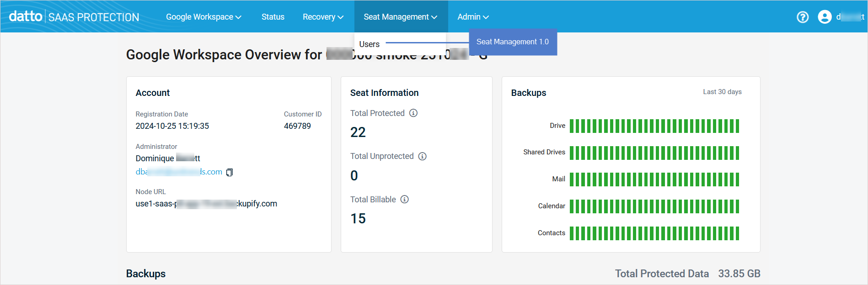
Task: Open the Seat Management dropdown menu
Action: point(401,17)
